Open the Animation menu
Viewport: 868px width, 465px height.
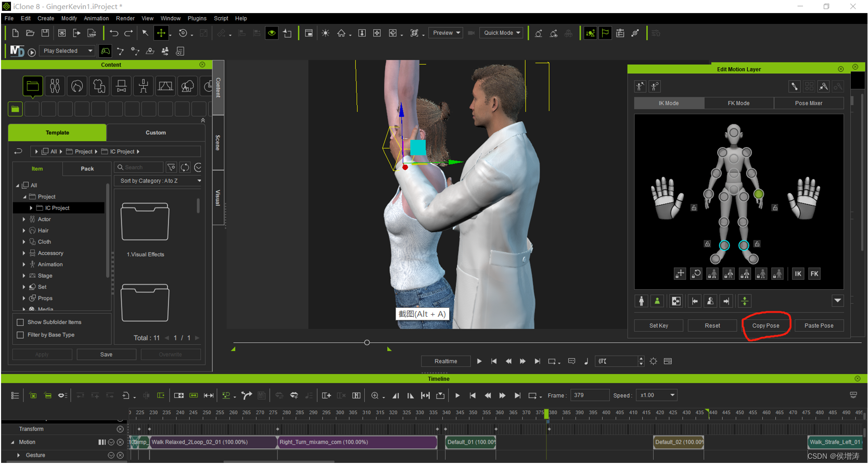click(x=96, y=18)
